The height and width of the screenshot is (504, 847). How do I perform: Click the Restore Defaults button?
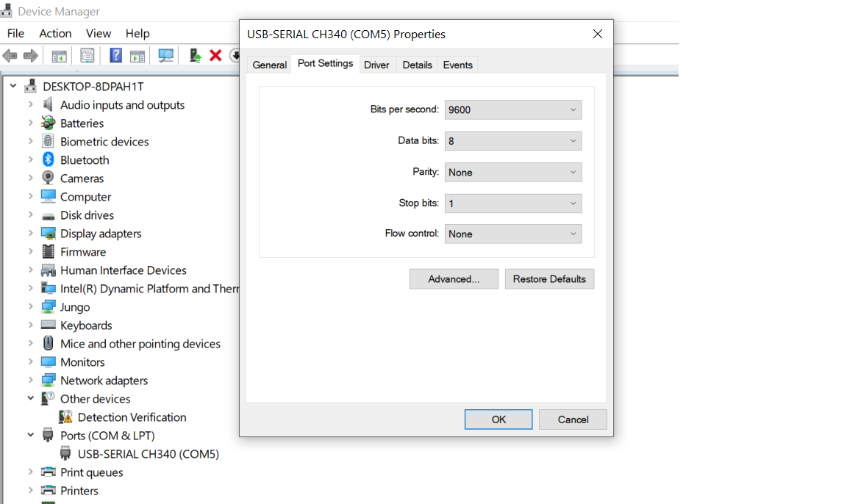549,279
